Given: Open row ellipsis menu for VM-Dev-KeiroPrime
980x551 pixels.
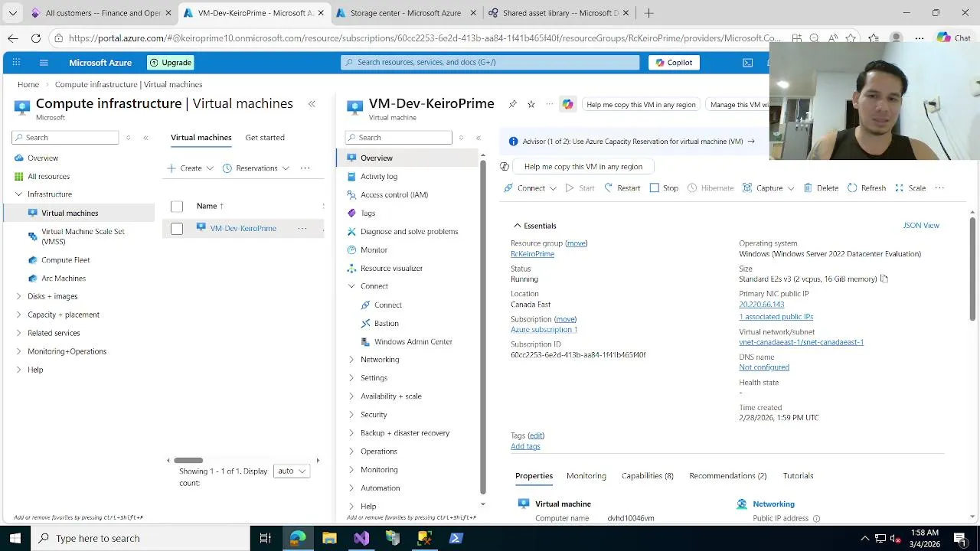Looking at the screenshot, I should 302,228.
